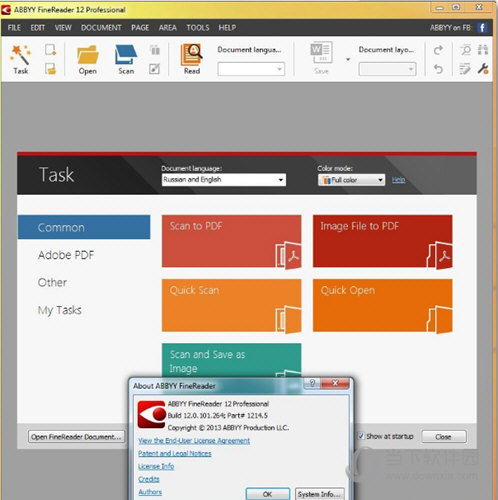Open the Credits link
498x500 pixels.
point(149,479)
